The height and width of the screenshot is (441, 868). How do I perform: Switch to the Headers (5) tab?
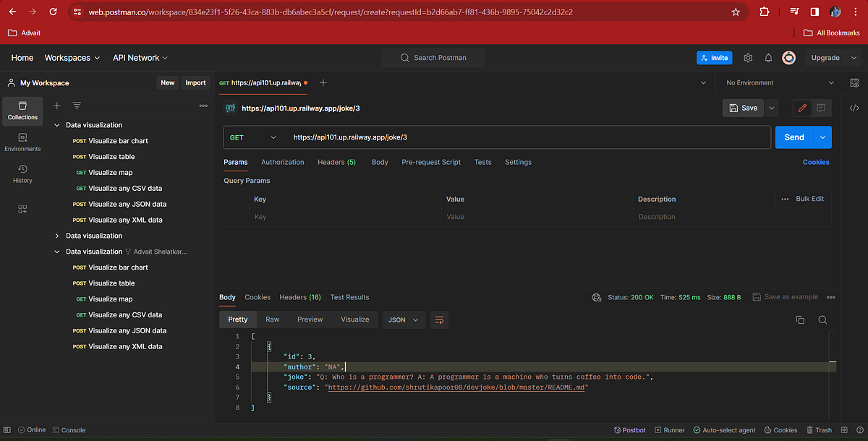click(336, 162)
